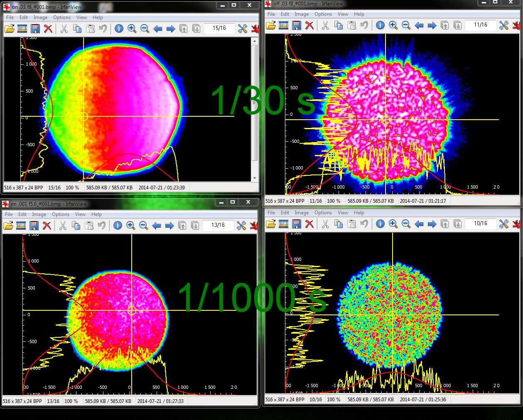Screen dimensions: 523x420
Task: Click Cut scissors icon in the 10/16 window
Action: (x=325, y=224)
